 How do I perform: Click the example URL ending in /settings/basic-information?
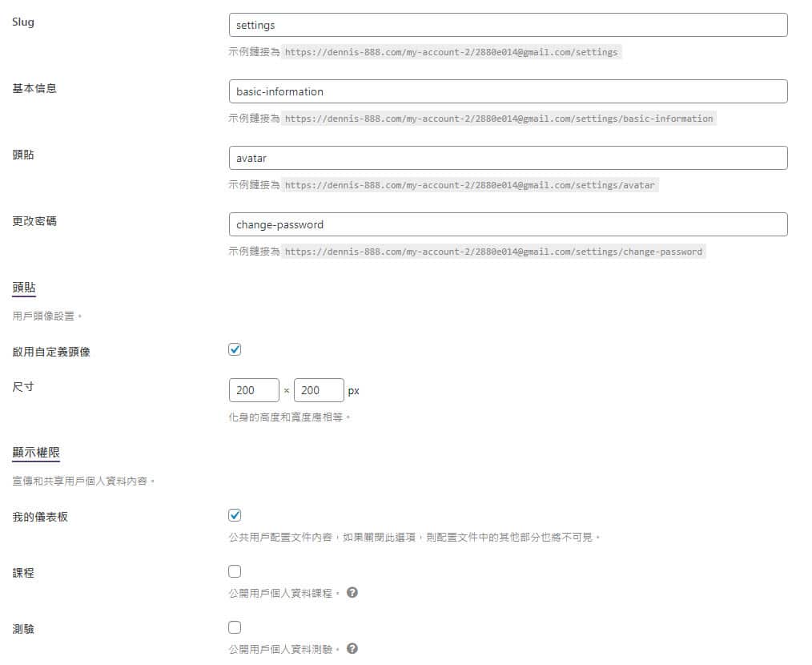tap(499, 119)
